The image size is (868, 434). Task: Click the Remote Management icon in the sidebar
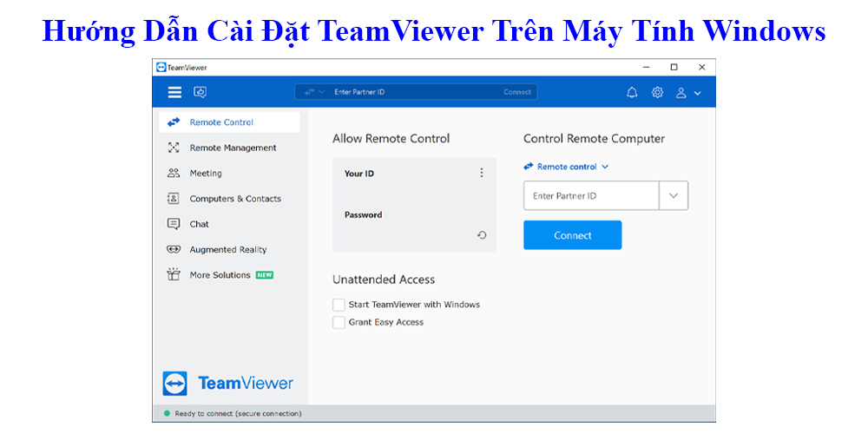pos(174,148)
